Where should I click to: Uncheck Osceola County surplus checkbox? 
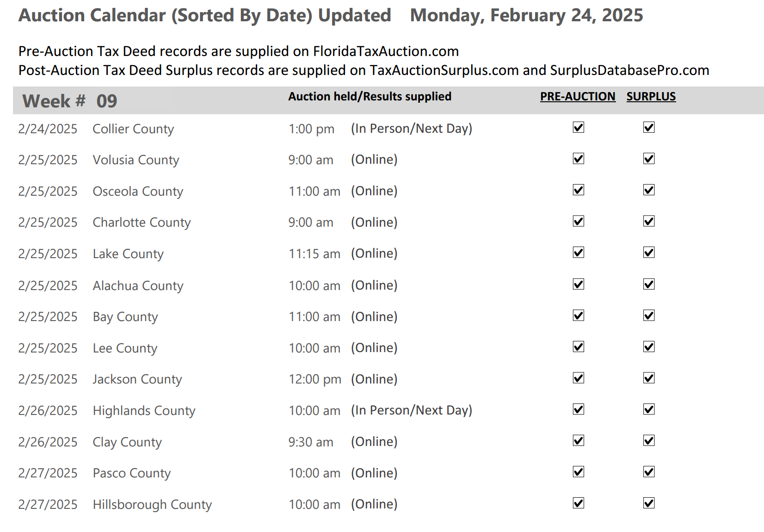[649, 190]
